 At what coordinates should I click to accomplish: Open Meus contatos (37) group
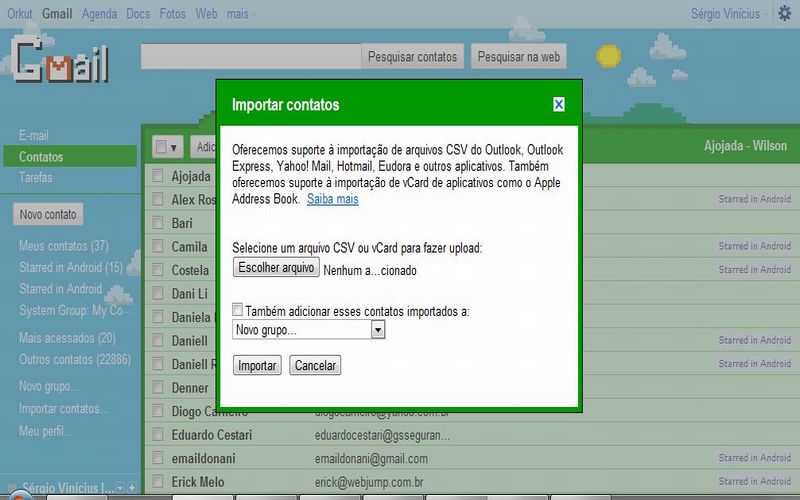64,246
